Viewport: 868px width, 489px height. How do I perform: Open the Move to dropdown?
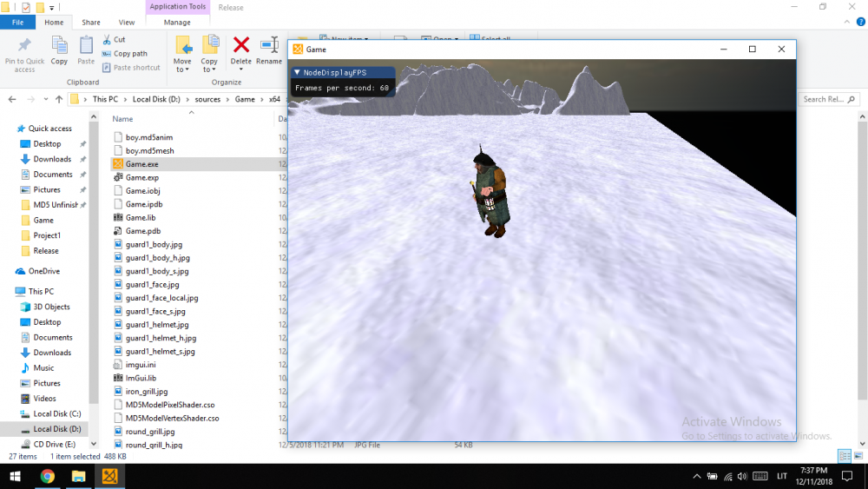tap(182, 54)
